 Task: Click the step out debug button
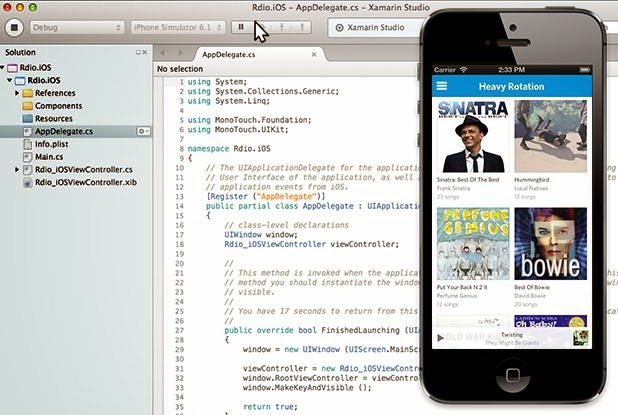(302, 27)
